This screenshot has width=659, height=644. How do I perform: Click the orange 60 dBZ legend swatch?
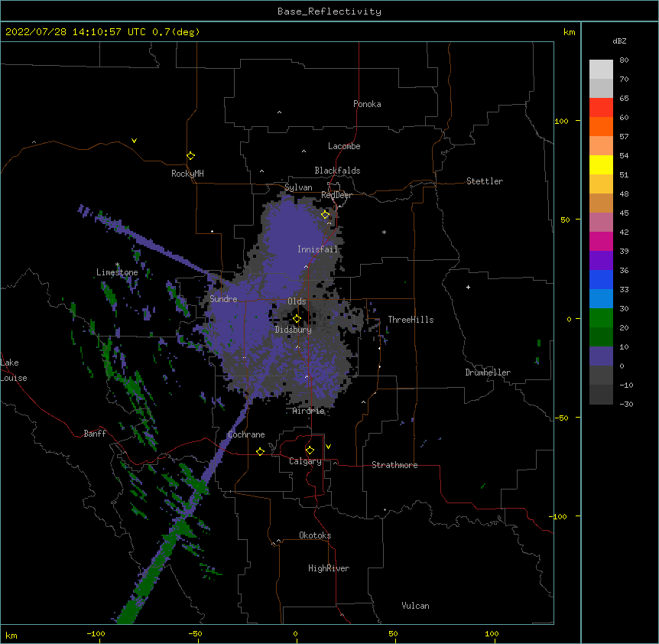pos(601,126)
